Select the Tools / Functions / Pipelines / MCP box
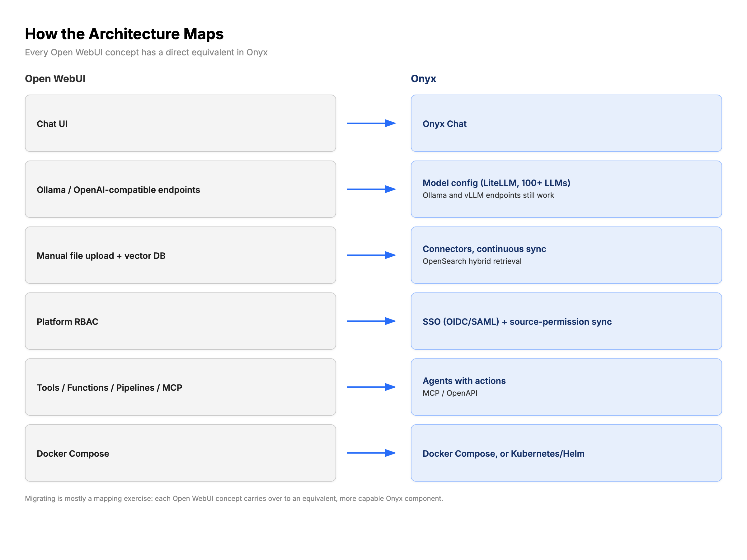747x560 pixels. point(180,387)
